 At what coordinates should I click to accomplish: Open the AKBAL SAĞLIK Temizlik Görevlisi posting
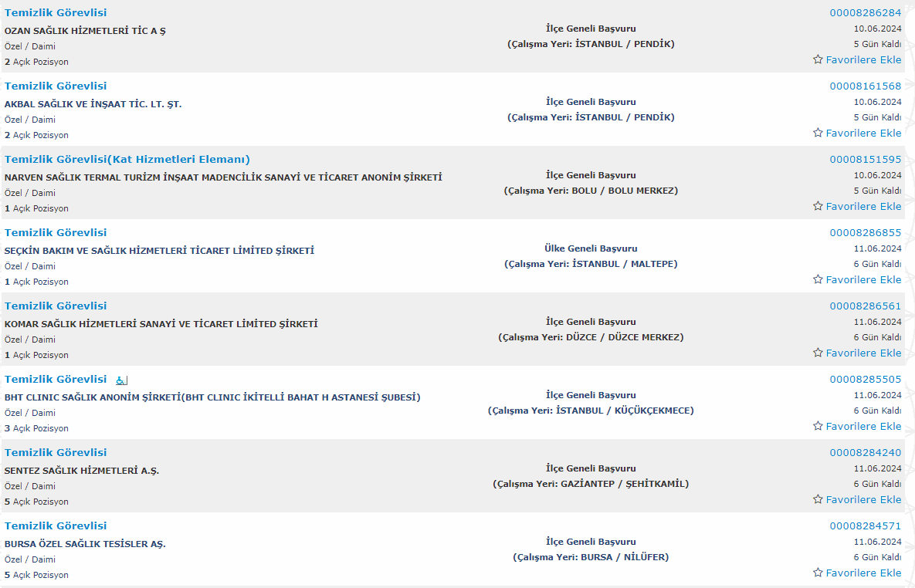(56, 86)
